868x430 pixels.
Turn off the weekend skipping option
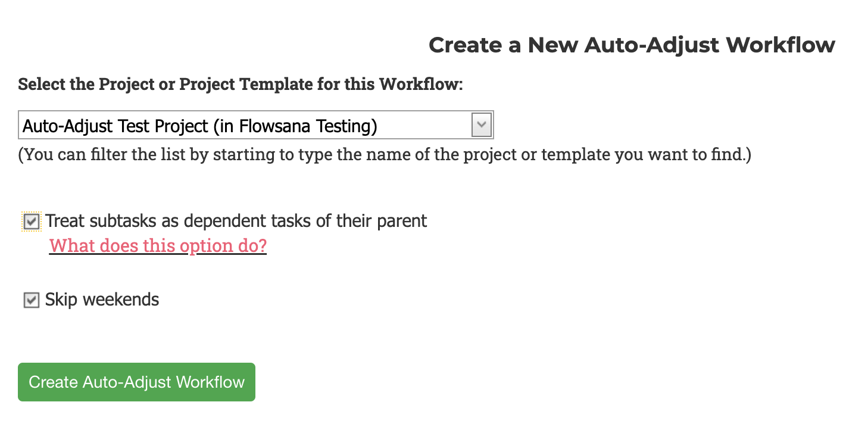coord(32,300)
